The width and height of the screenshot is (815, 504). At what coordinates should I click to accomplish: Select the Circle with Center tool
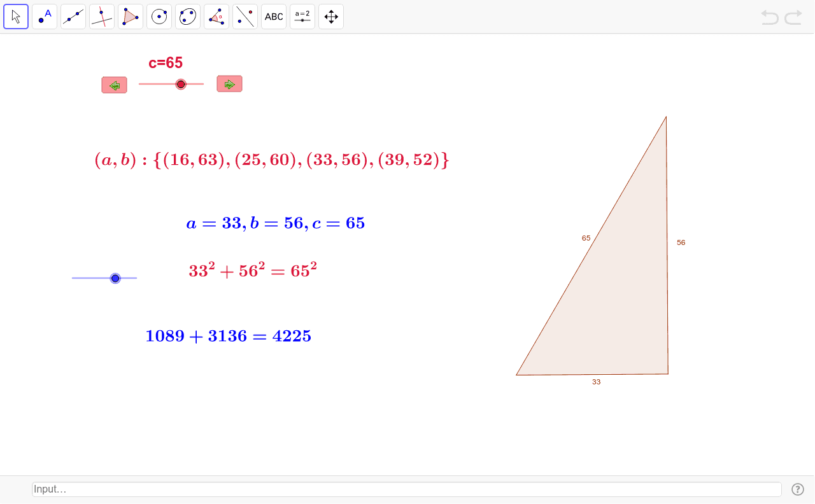coord(159,17)
